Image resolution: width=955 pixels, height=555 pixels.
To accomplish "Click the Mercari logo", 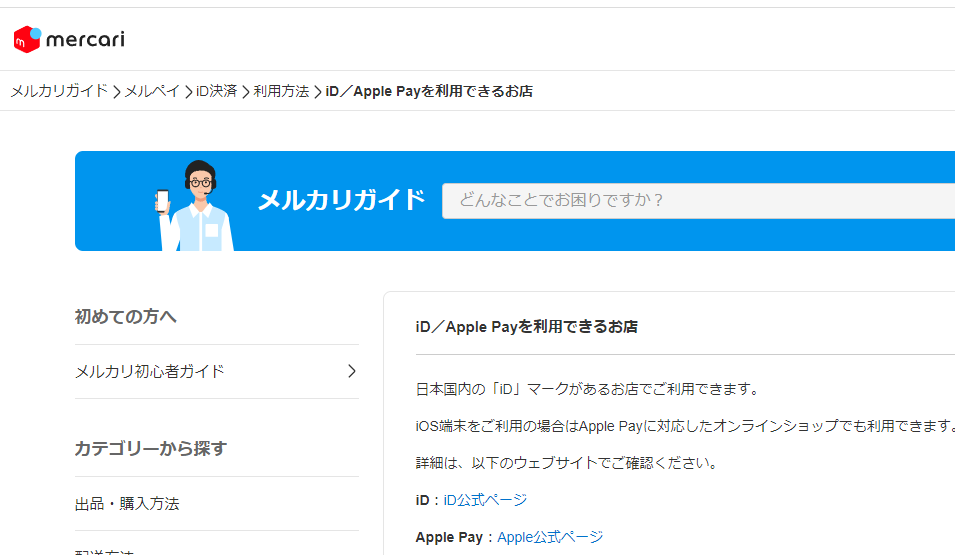I will [x=69, y=40].
